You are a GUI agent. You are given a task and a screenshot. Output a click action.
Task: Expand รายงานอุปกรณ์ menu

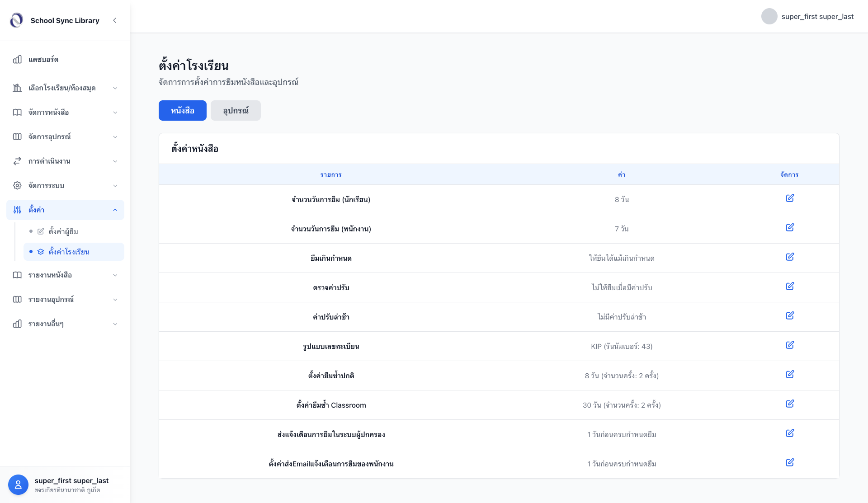(x=65, y=299)
